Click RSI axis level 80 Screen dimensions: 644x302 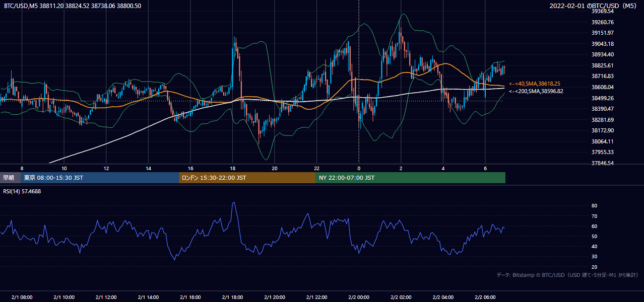click(x=594, y=206)
